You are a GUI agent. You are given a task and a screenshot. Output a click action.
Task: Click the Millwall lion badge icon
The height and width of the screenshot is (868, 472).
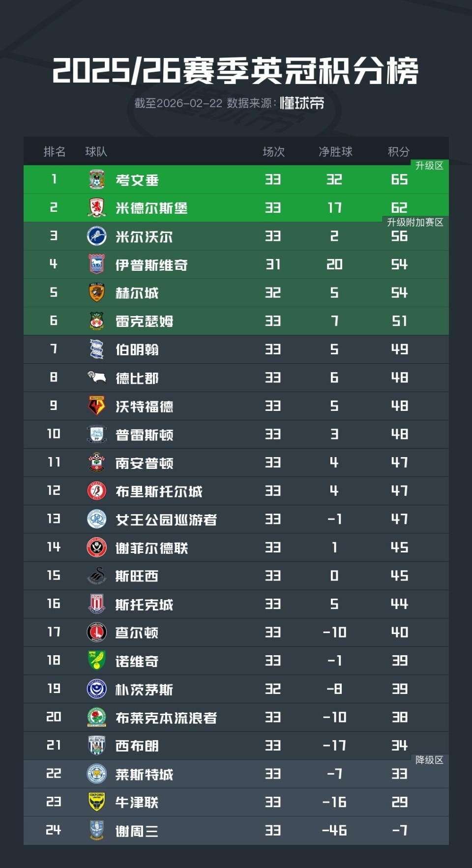(x=97, y=236)
